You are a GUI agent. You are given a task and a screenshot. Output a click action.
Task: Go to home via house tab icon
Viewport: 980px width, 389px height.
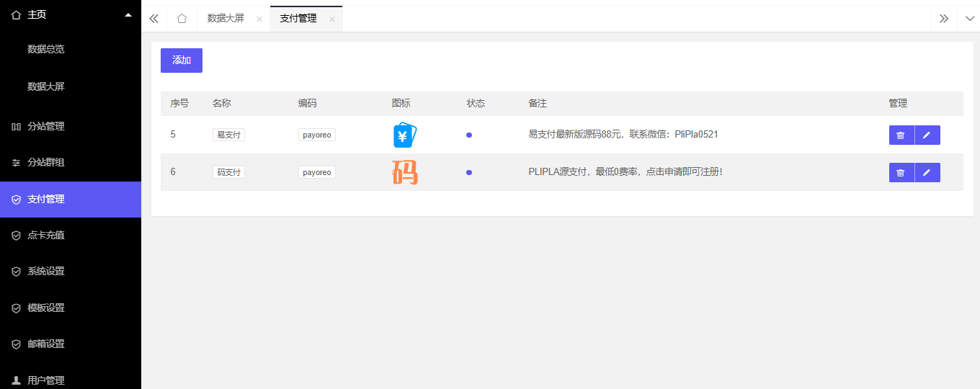pos(182,19)
